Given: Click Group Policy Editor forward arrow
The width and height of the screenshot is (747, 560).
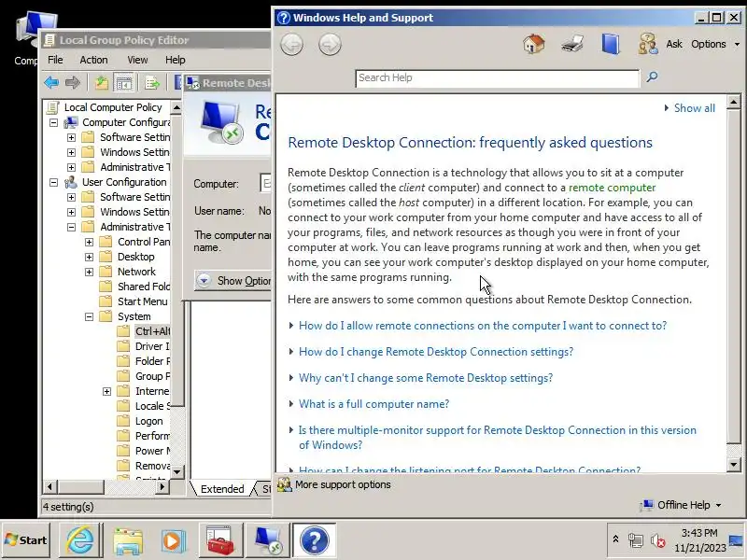Looking at the screenshot, I should pyautogui.click(x=73, y=82).
